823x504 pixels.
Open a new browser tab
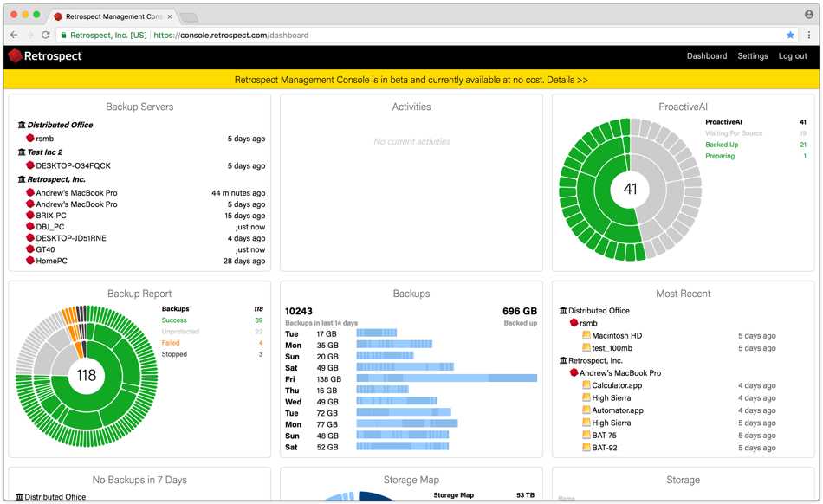pos(189,17)
